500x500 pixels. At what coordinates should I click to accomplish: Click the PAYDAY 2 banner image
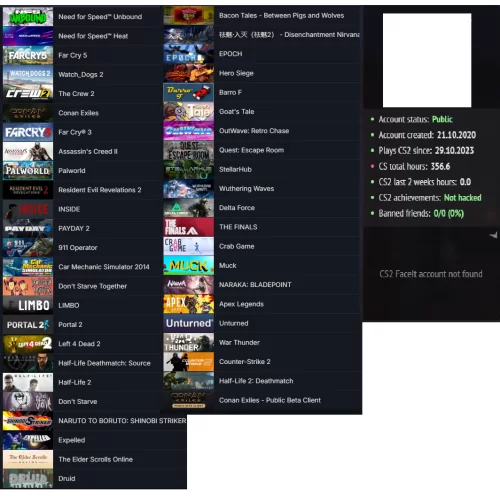click(x=28, y=228)
